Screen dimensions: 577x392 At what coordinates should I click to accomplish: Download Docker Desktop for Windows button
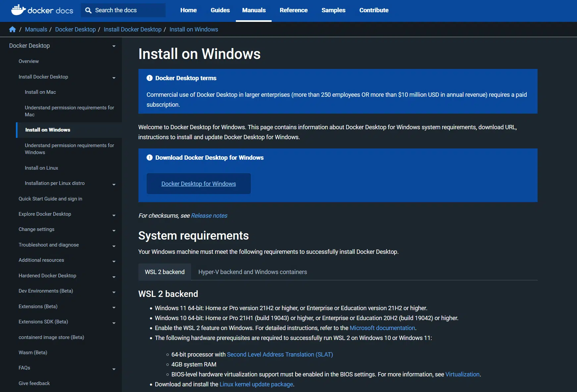[x=199, y=184]
